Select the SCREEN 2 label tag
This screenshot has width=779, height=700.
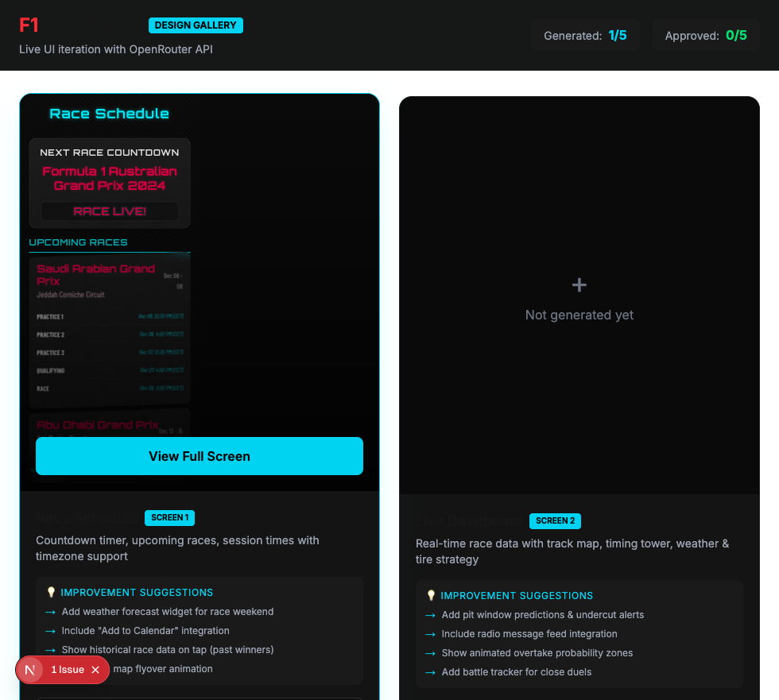click(x=555, y=521)
